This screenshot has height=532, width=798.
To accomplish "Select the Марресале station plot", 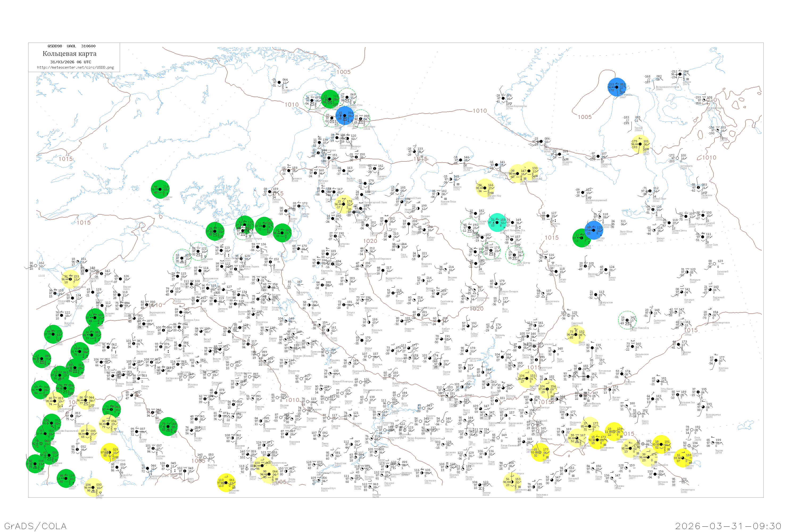I will (x=598, y=156).
